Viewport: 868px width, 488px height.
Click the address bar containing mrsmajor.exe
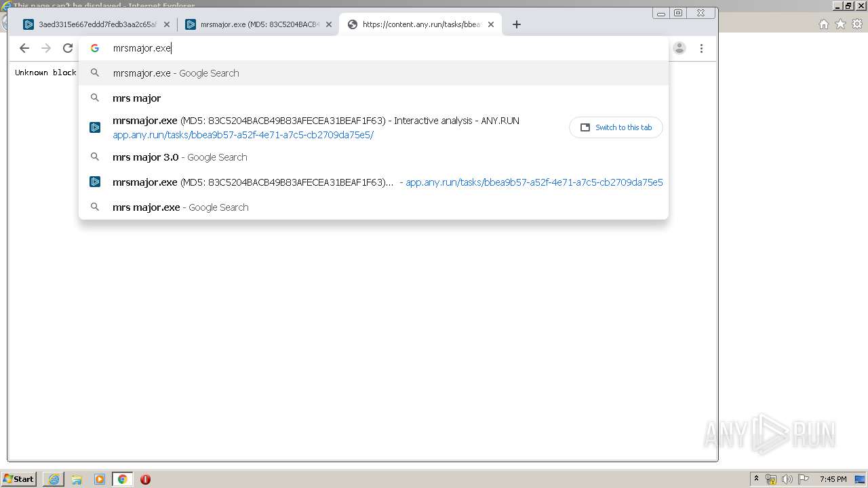tap(374, 48)
